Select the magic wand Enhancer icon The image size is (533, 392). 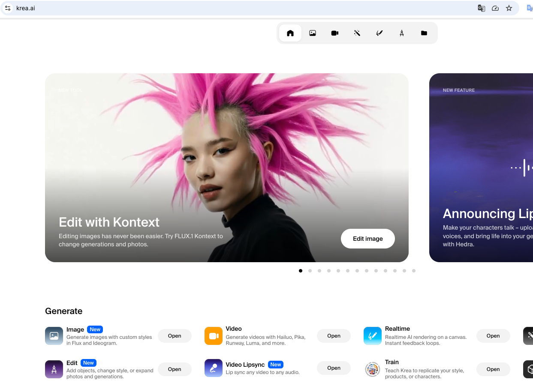[x=357, y=33]
